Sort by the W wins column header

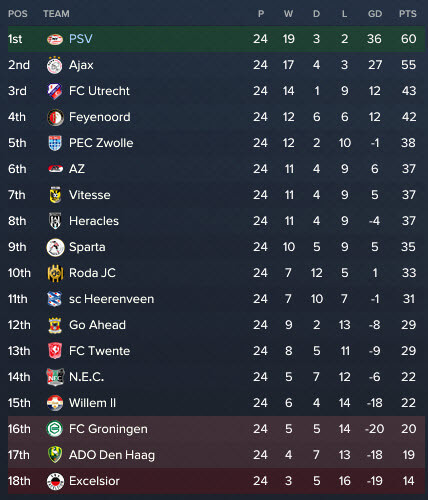288,14
